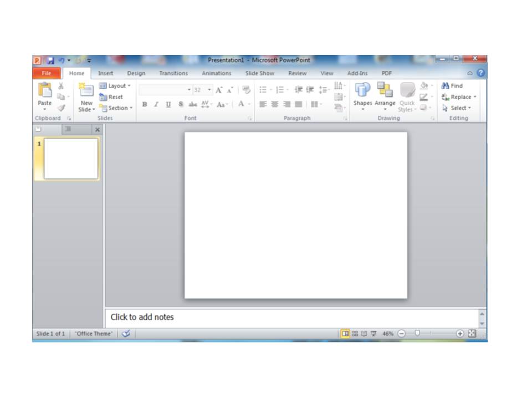
Task: Center align the paragraph text
Action: pyautogui.click(x=274, y=104)
